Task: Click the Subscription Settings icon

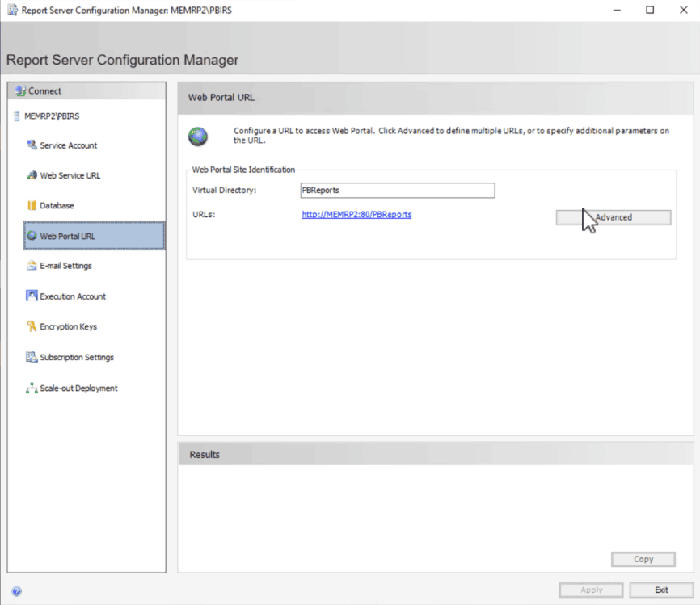Action: point(32,357)
